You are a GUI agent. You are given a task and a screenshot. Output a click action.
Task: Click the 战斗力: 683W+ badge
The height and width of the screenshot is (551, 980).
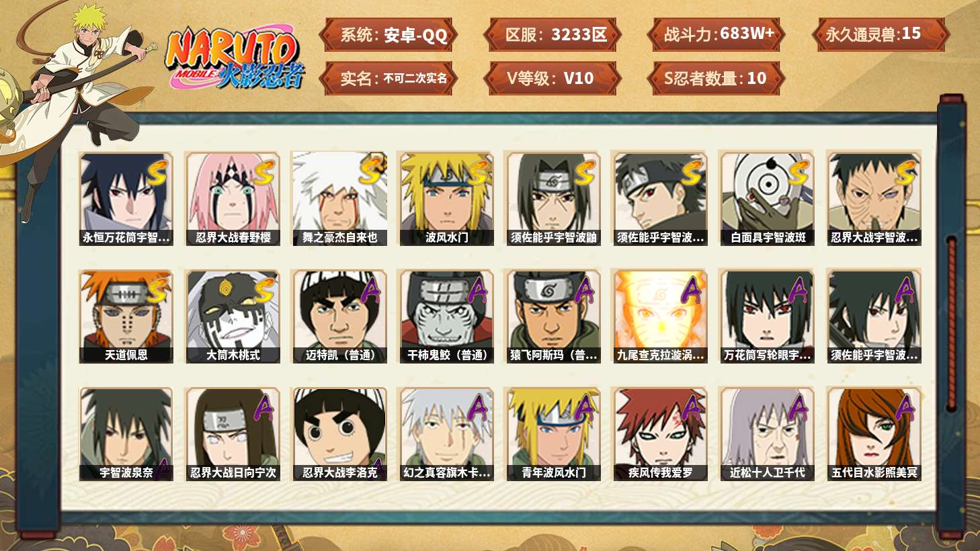(717, 34)
